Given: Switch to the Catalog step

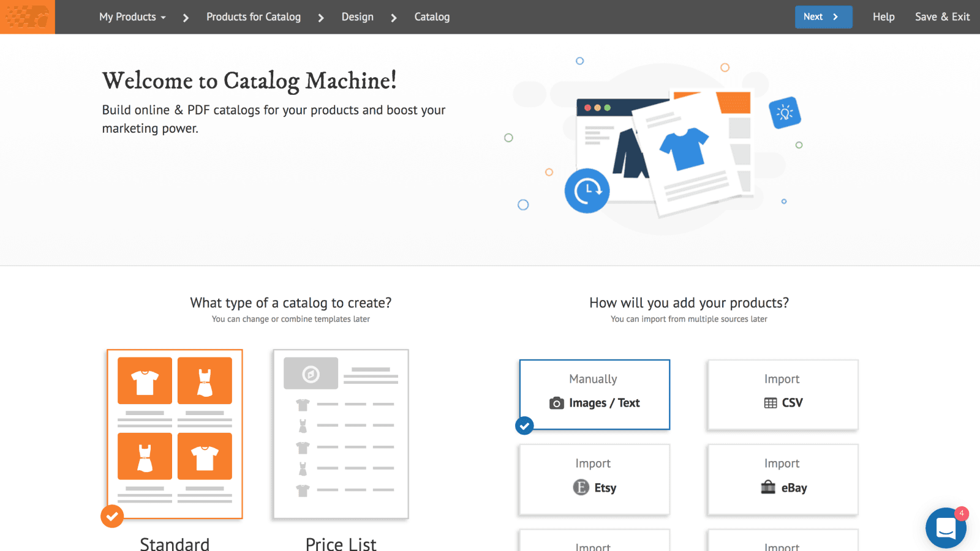Looking at the screenshot, I should click(432, 17).
